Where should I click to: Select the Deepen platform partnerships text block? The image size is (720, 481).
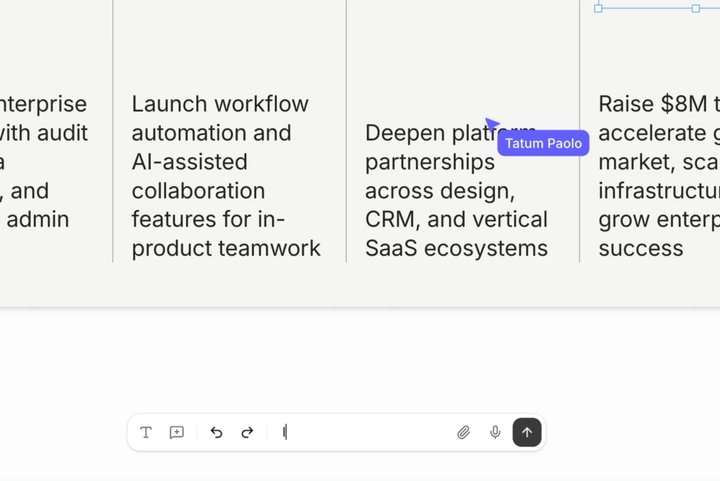point(456,190)
